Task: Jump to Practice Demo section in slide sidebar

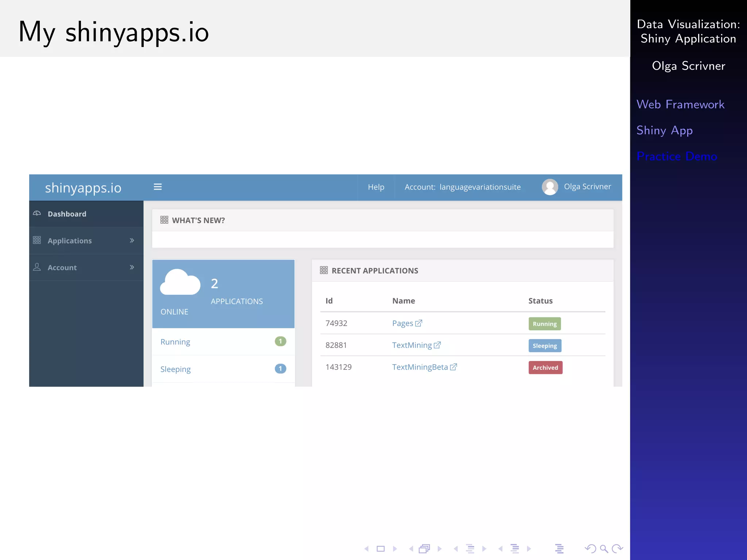Action: pos(677,156)
